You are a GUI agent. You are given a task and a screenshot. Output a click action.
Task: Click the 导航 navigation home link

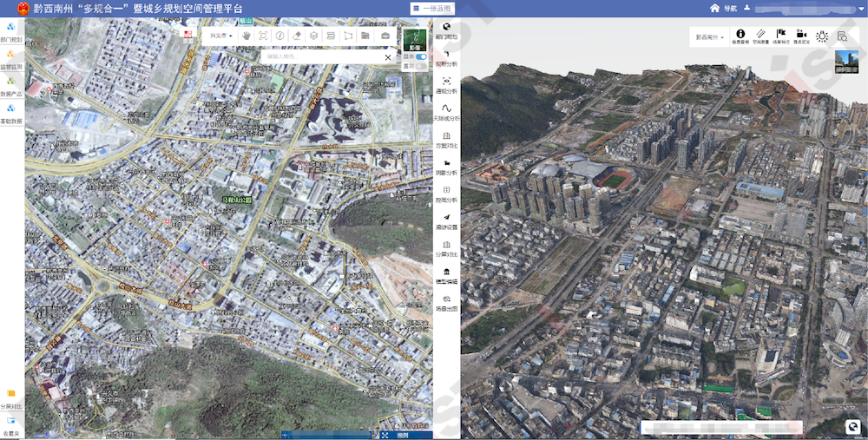click(x=722, y=8)
